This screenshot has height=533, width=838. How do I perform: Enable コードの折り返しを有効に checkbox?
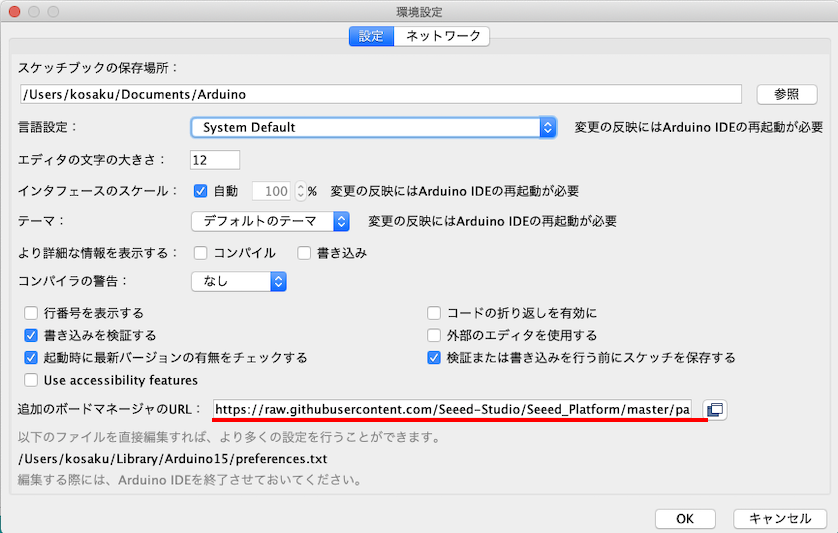434,313
